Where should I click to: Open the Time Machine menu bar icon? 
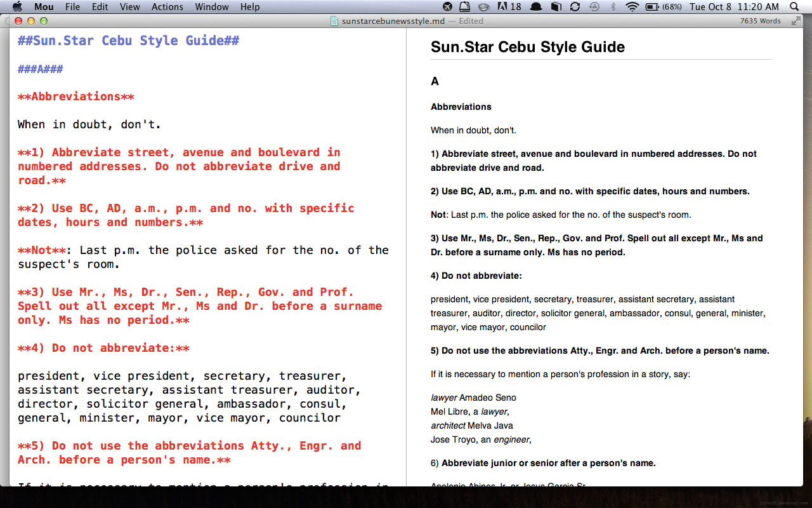[x=594, y=7]
